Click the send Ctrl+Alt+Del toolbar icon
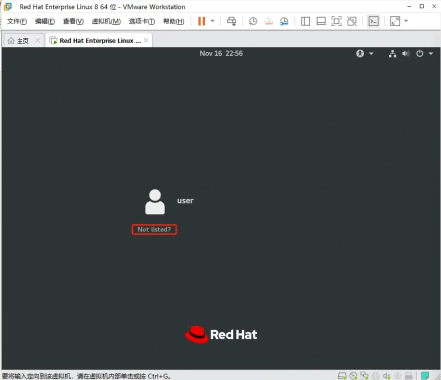The image size is (441, 380). coord(231,21)
